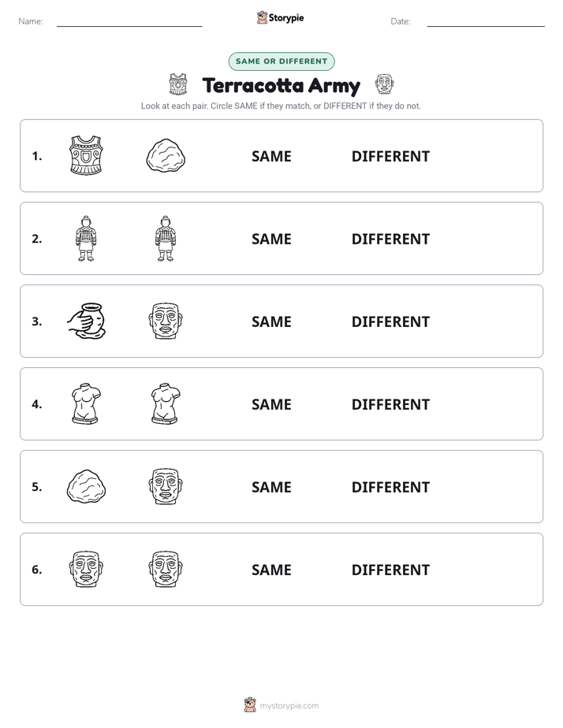Choose SAME for question 4

click(x=271, y=404)
